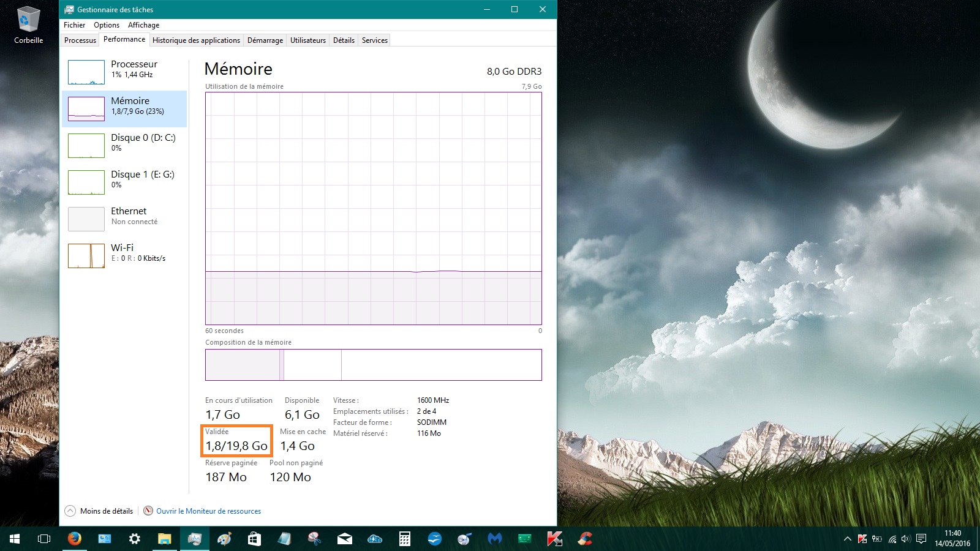Click the Resource Monitor icon at bottom

tap(148, 511)
